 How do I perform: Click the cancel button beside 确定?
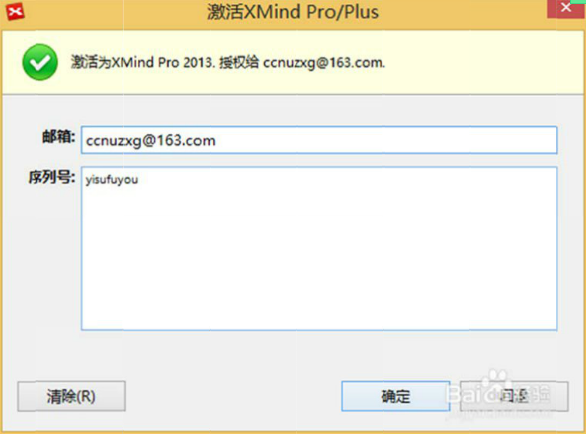click(514, 396)
